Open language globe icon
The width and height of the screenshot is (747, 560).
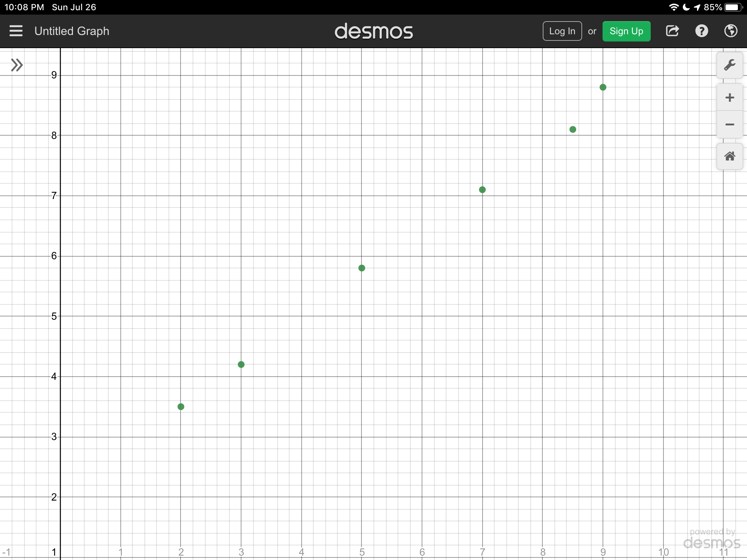[731, 31]
